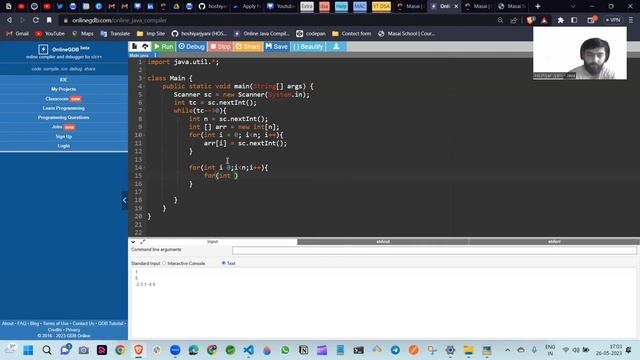Open the tab search dropdown arrow
This screenshot has width=640, height=360.
pos(573,6)
